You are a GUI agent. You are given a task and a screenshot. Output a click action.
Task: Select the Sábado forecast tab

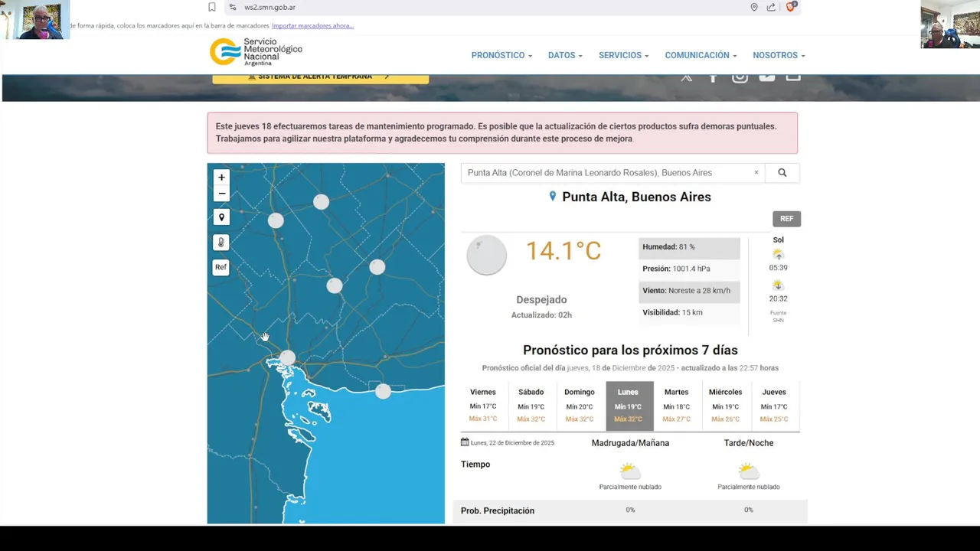coord(531,406)
